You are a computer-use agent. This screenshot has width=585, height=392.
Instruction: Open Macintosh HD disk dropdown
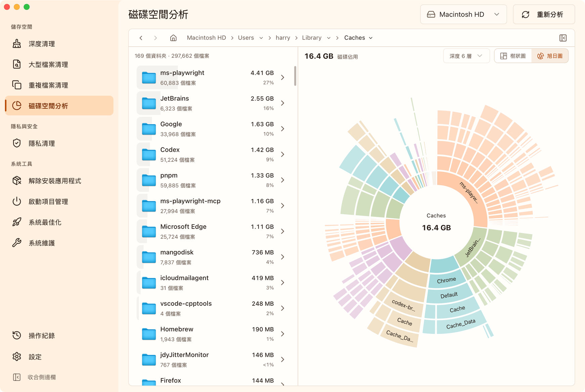pyautogui.click(x=463, y=14)
